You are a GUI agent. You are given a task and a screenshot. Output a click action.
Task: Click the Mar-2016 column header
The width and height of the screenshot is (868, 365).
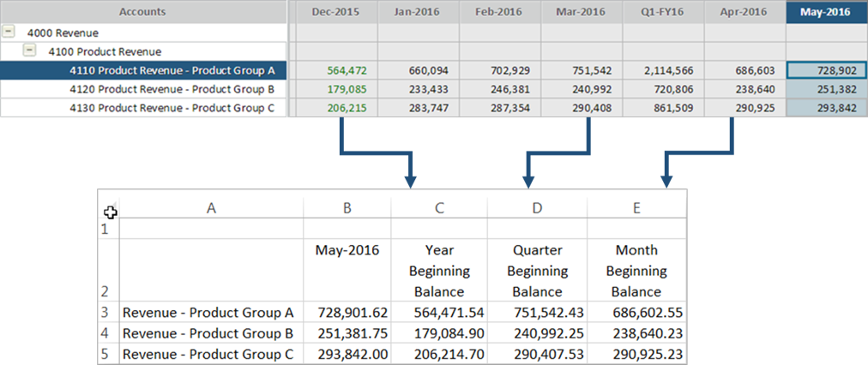[x=582, y=12]
